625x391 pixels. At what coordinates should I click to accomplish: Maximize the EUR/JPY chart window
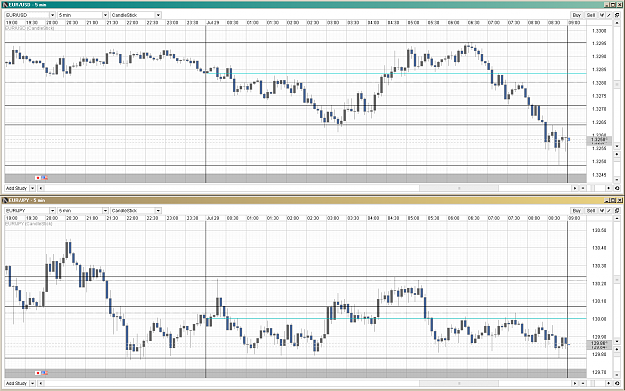(612, 200)
